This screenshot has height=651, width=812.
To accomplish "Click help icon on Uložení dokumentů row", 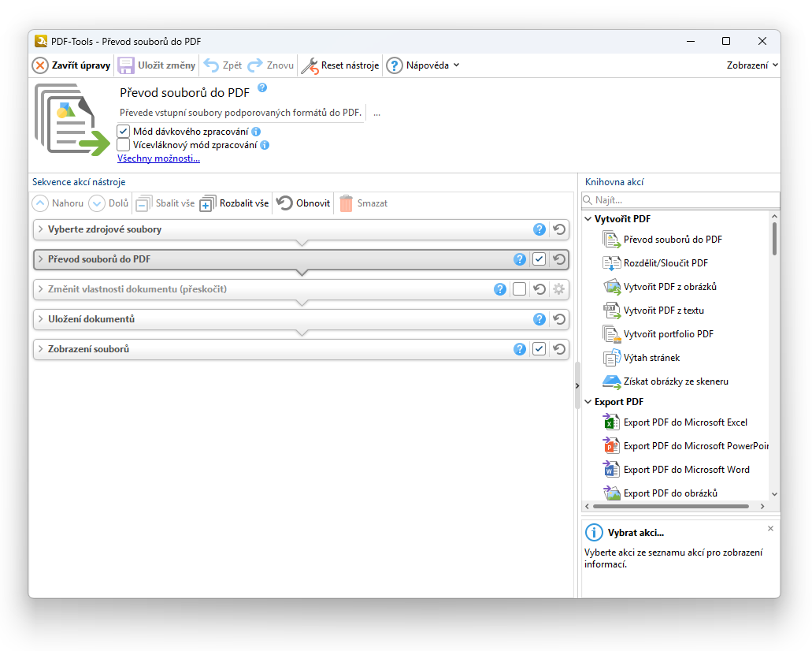I will (539, 320).
